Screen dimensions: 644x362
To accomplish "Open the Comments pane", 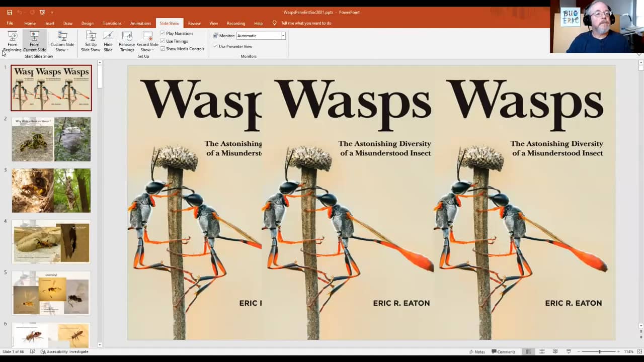I will point(504,352).
